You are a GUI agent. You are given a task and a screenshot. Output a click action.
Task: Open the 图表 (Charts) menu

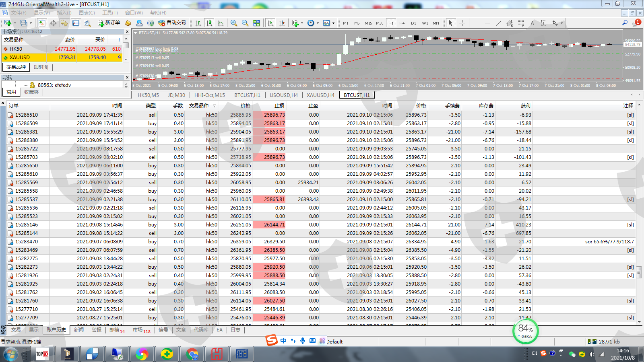pos(87,13)
